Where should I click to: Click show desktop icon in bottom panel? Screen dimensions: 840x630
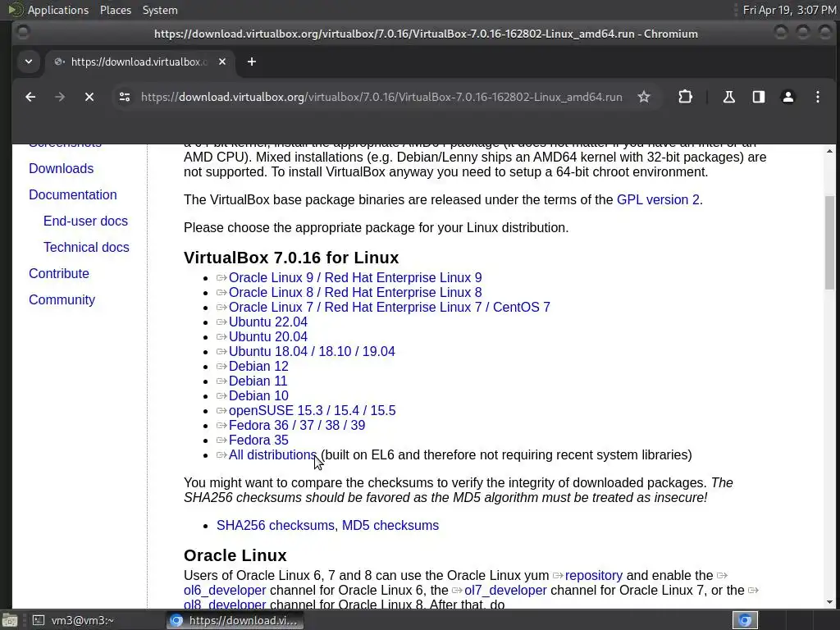[10, 620]
